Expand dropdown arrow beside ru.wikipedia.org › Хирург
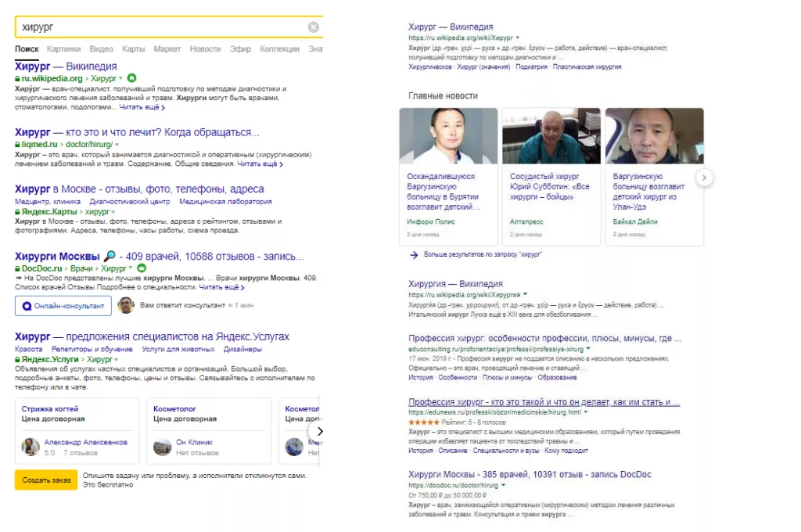The height and width of the screenshot is (532, 801). [120, 79]
